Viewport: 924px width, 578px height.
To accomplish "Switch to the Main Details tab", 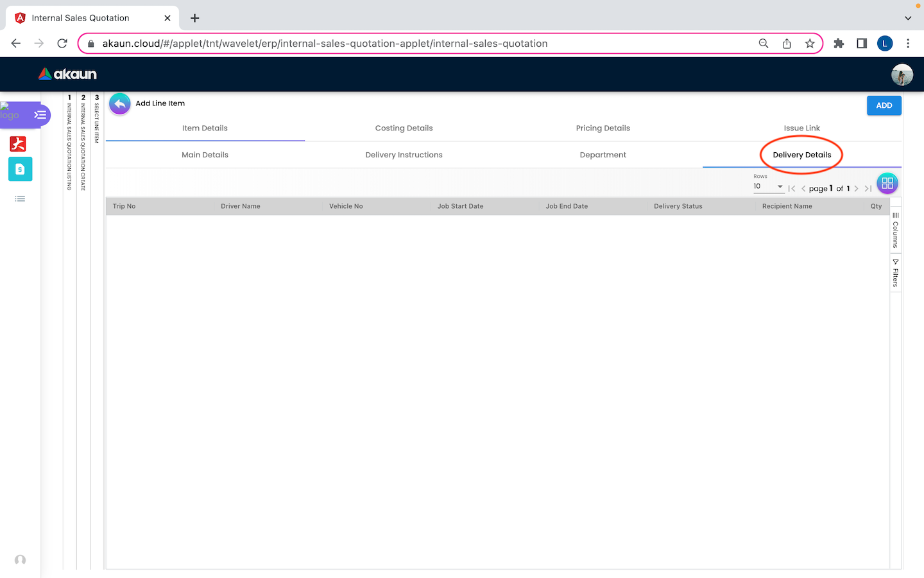I will (205, 155).
